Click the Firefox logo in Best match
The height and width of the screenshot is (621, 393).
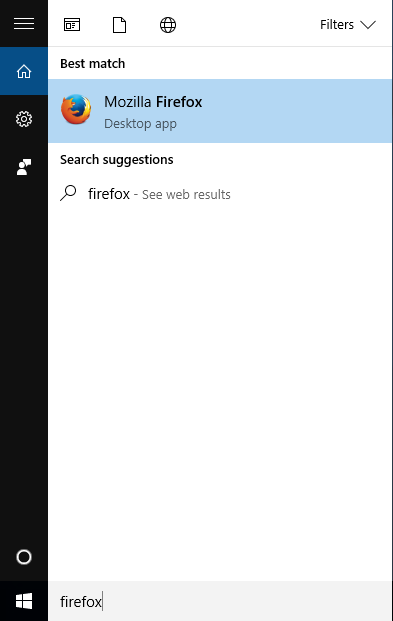tap(76, 109)
